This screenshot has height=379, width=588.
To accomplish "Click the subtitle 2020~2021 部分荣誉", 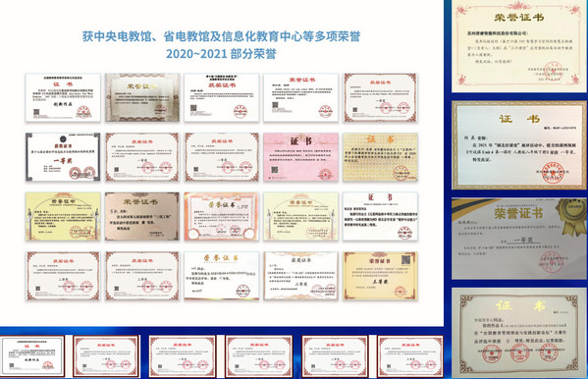I will point(221,54).
